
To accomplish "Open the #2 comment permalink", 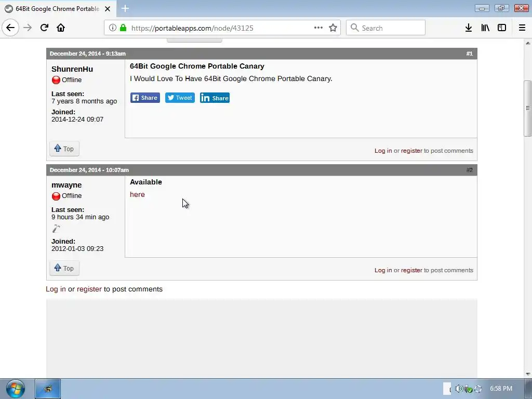I will [x=469, y=170].
